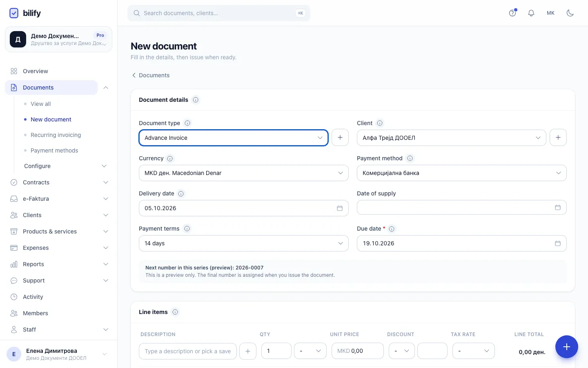This screenshot has height=368, width=588.
Task: Open Currency dropdown
Action: 244,173
